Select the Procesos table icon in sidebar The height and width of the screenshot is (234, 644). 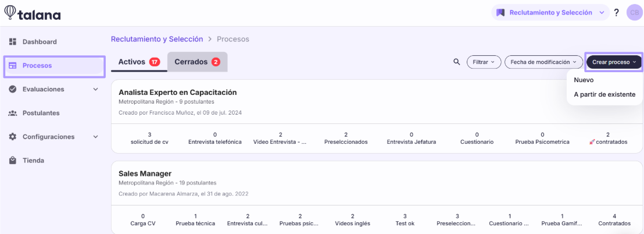(12, 65)
